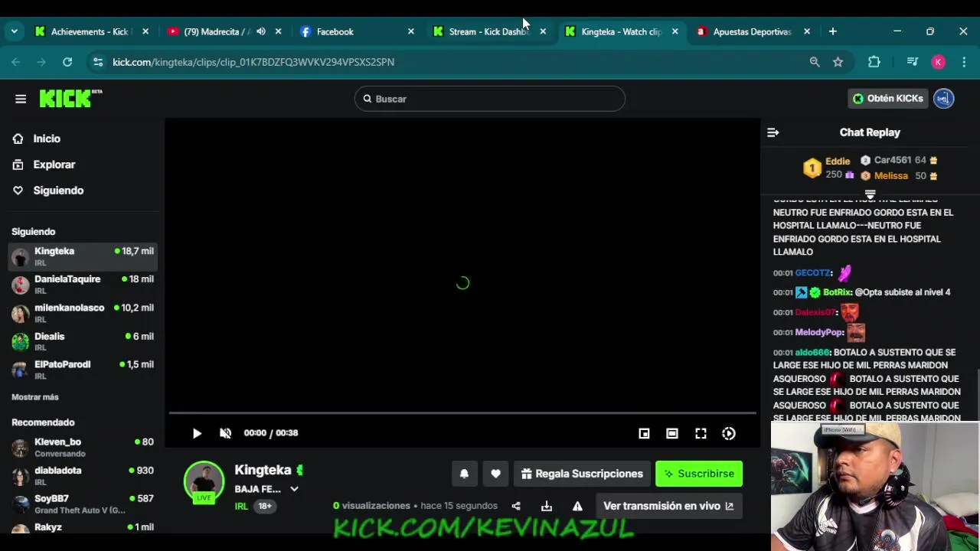Click the clip progress bar
980x551 pixels.
coord(462,413)
